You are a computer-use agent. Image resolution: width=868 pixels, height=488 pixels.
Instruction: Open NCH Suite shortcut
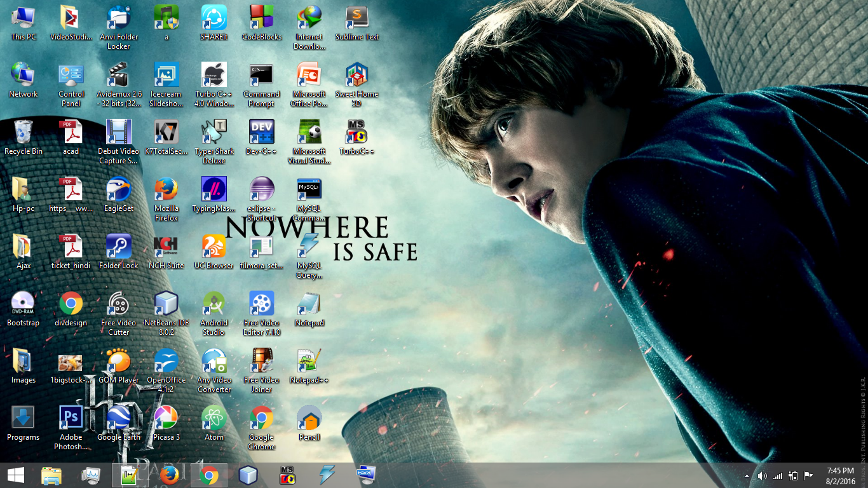coord(166,252)
